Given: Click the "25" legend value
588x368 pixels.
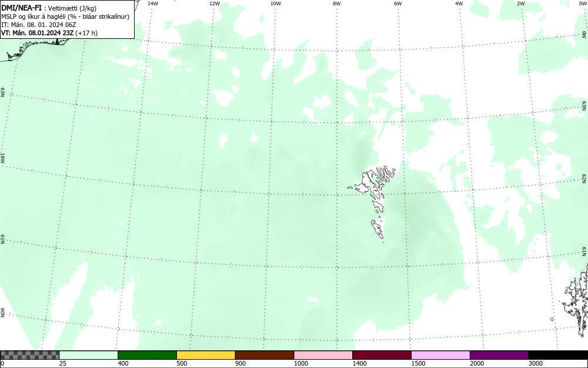Looking at the screenshot, I should click(63, 363).
